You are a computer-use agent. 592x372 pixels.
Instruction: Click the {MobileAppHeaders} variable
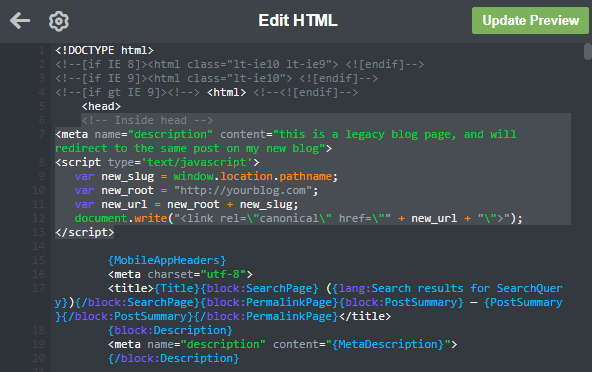tap(167, 260)
